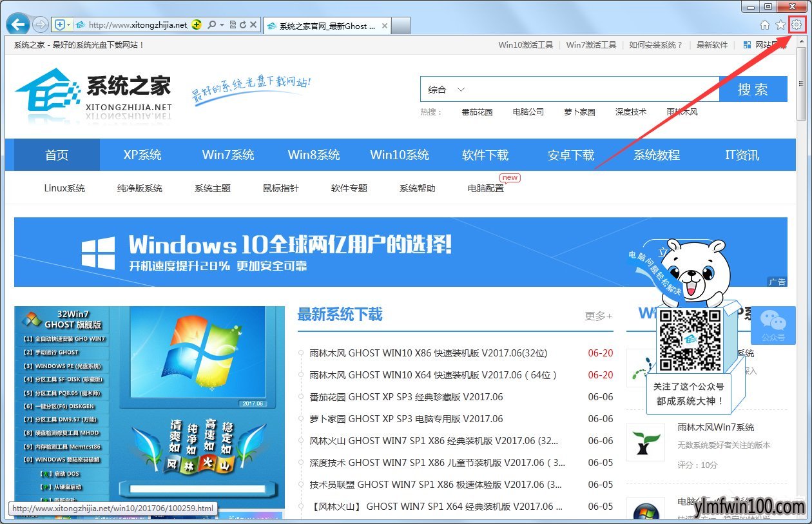Go back with the browser back arrow
Screen dimensions: 812x524
coord(18,24)
